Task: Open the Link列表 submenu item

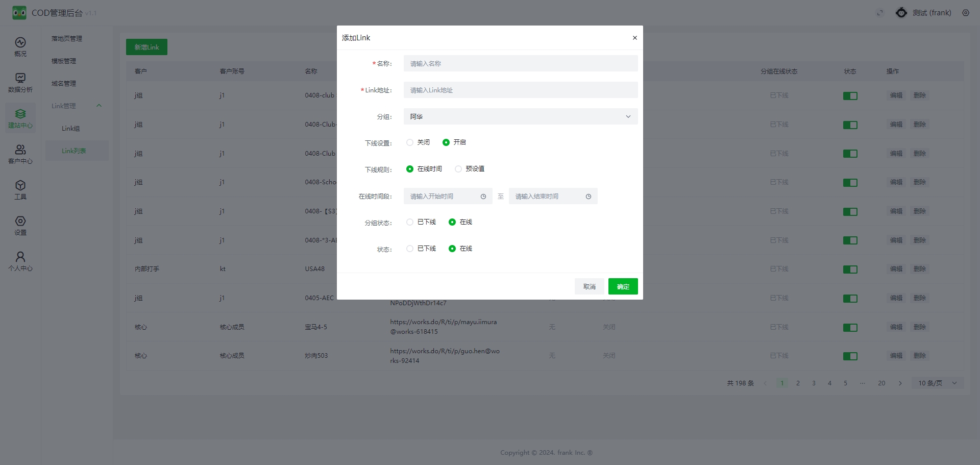Action: (x=77, y=151)
